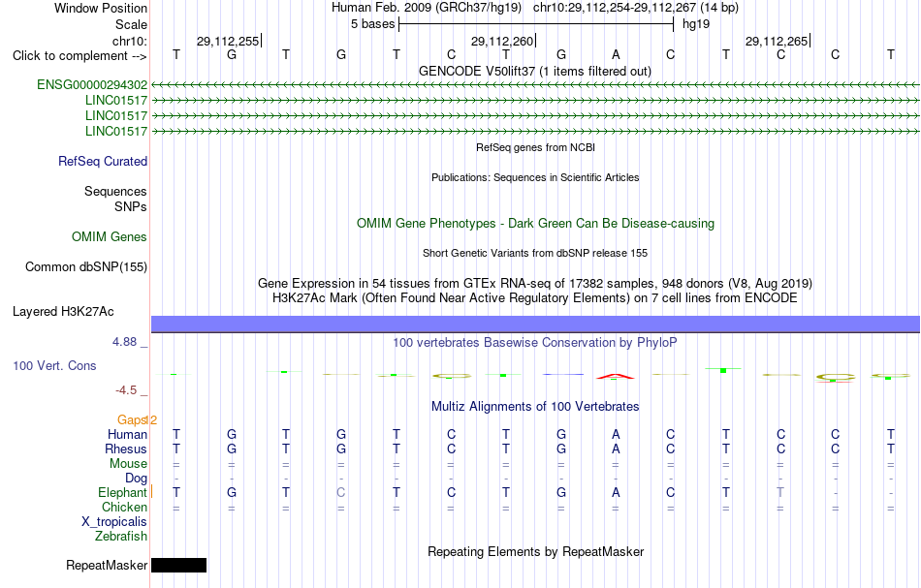Open the RefSeq Curated track label

(103, 162)
